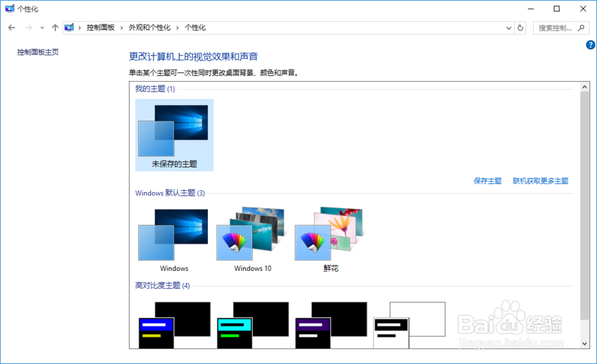Viewport: 597px width, 364px height.
Task: Select 未保存的主题 theme
Action: coord(174,135)
